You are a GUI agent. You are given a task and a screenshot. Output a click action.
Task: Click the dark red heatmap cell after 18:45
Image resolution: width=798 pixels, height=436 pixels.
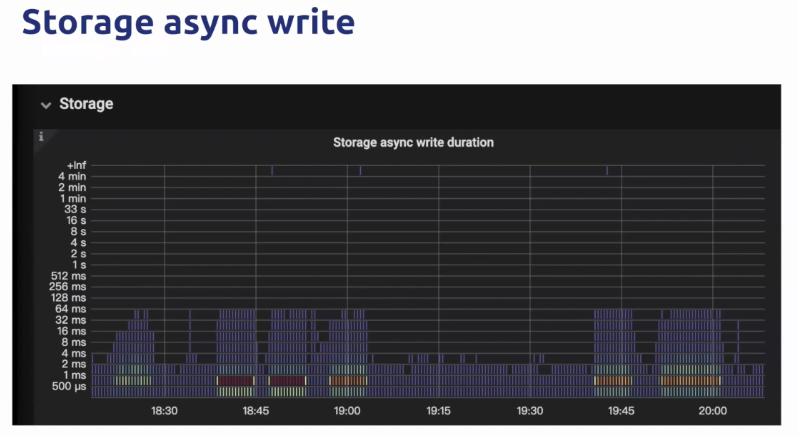pos(287,381)
